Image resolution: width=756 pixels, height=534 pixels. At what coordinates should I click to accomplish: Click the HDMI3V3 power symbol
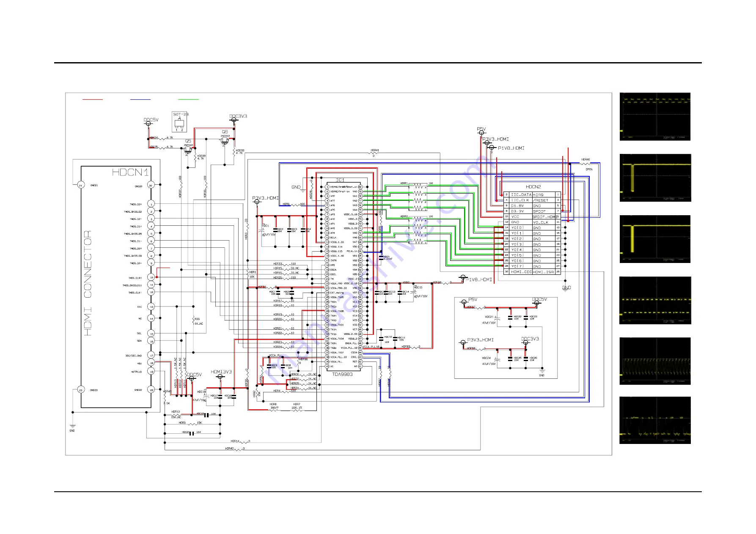[x=220, y=376]
